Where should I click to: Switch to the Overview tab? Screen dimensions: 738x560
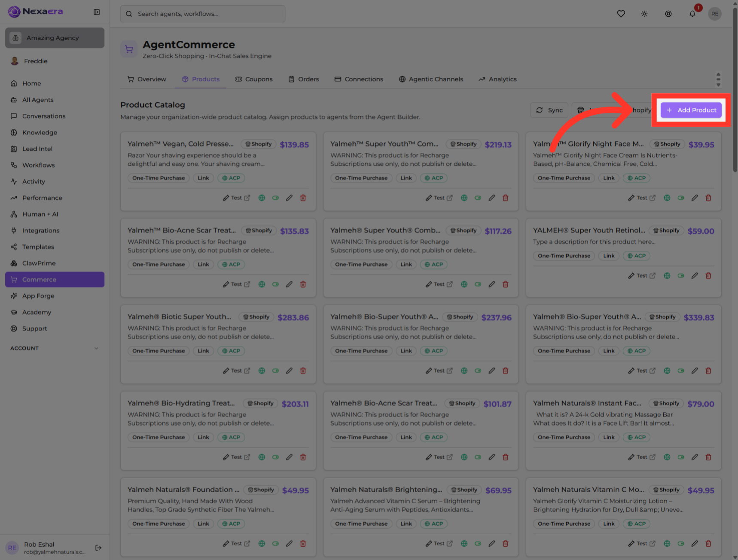pyautogui.click(x=147, y=79)
